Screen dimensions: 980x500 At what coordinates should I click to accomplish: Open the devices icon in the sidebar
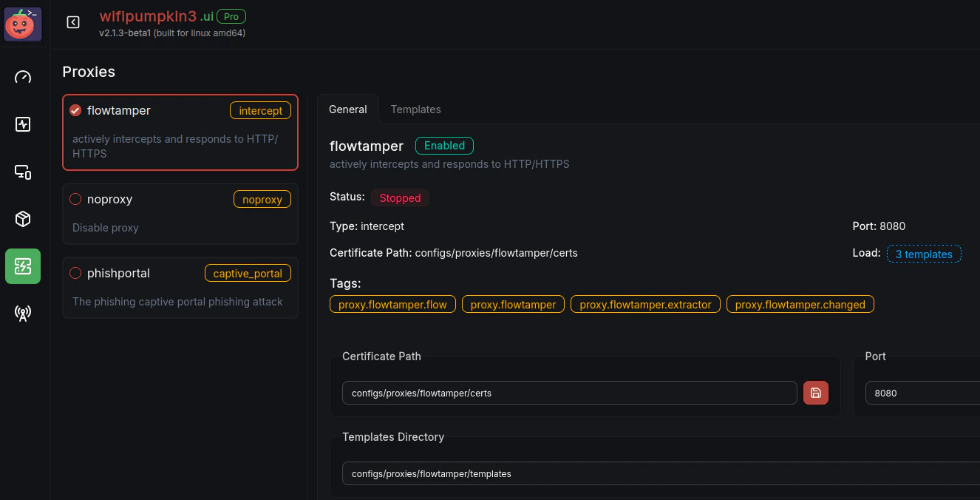[23, 172]
